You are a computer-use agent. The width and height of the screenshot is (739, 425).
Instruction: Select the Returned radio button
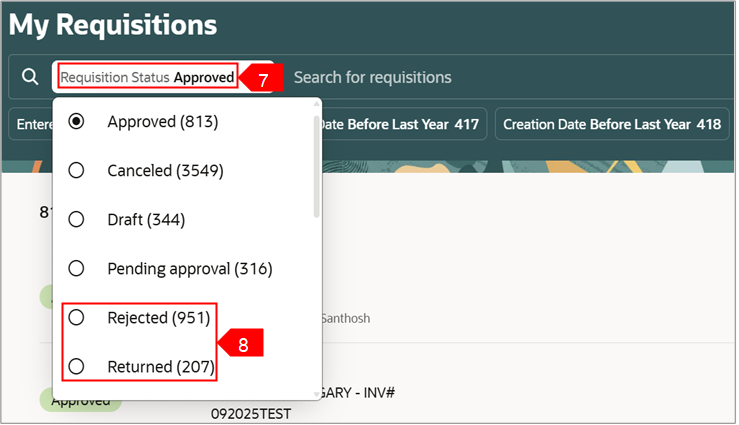pos(76,367)
